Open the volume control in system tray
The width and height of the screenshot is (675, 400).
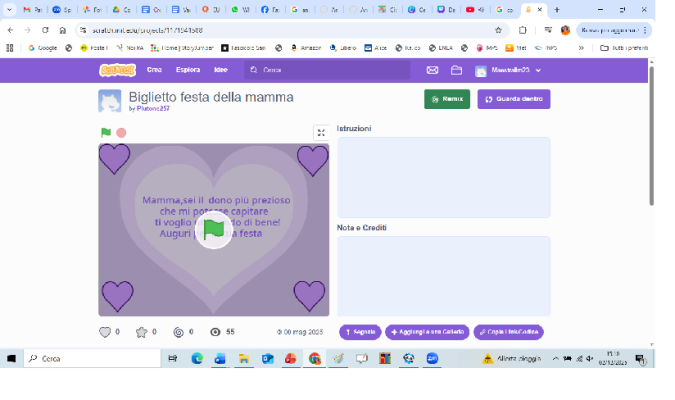tap(590, 359)
